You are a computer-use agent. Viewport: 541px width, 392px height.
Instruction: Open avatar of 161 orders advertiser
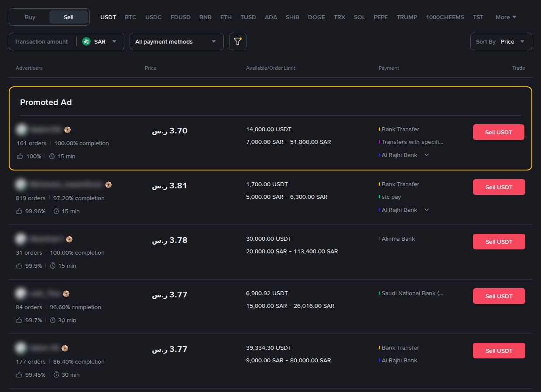pyautogui.click(x=21, y=130)
